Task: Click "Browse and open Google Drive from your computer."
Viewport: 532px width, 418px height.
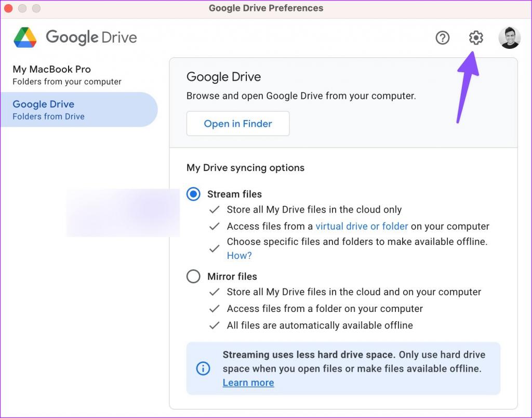Action: click(301, 96)
